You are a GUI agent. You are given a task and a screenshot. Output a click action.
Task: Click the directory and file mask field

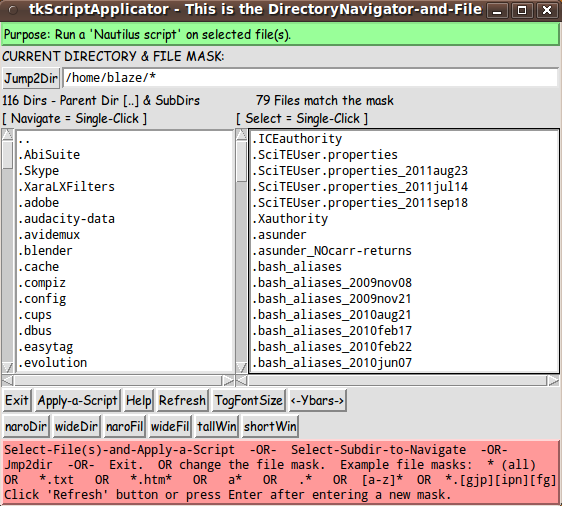[310, 78]
